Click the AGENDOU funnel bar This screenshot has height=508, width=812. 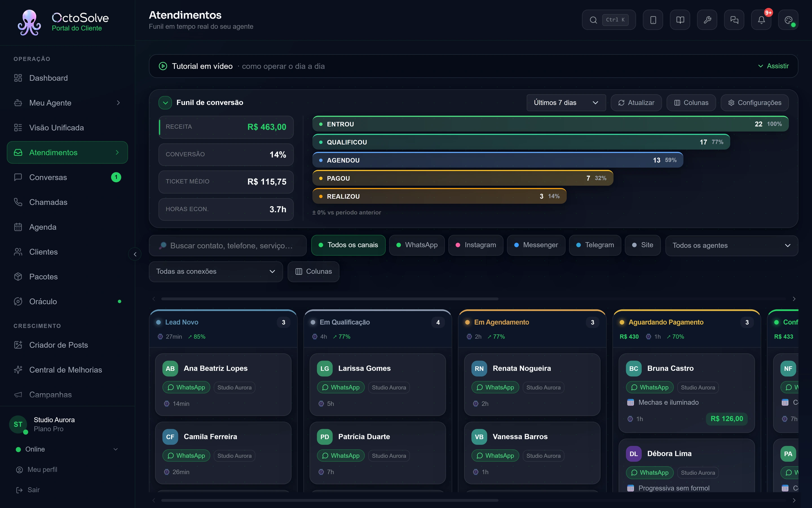point(498,160)
